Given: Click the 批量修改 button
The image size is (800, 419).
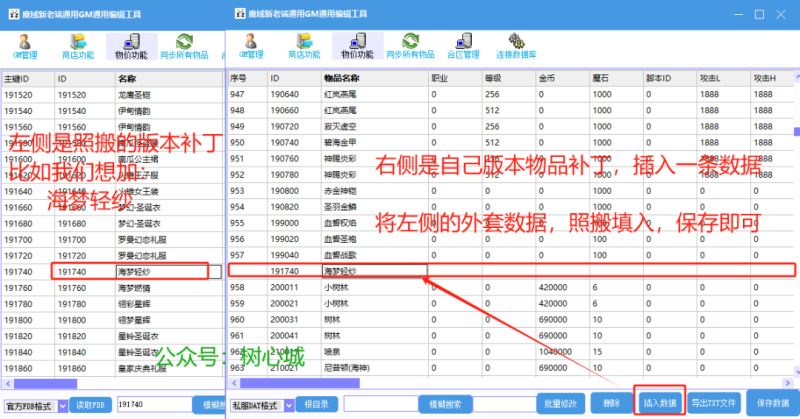Looking at the screenshot, I should pos(560,403).
